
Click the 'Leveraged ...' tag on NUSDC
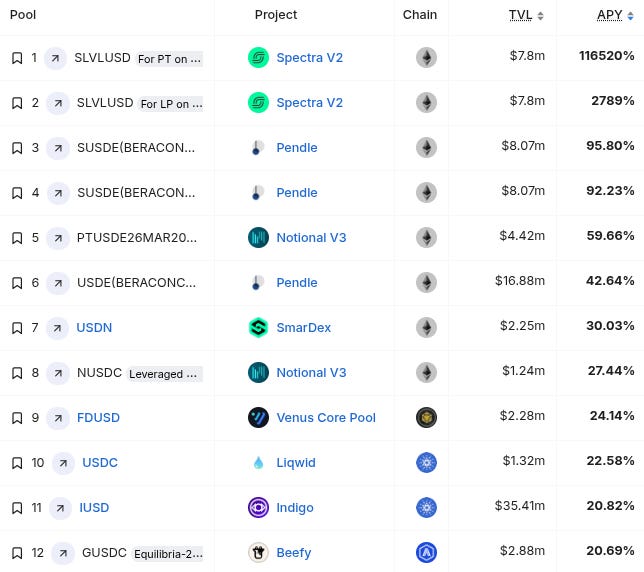tap(164, 374)
